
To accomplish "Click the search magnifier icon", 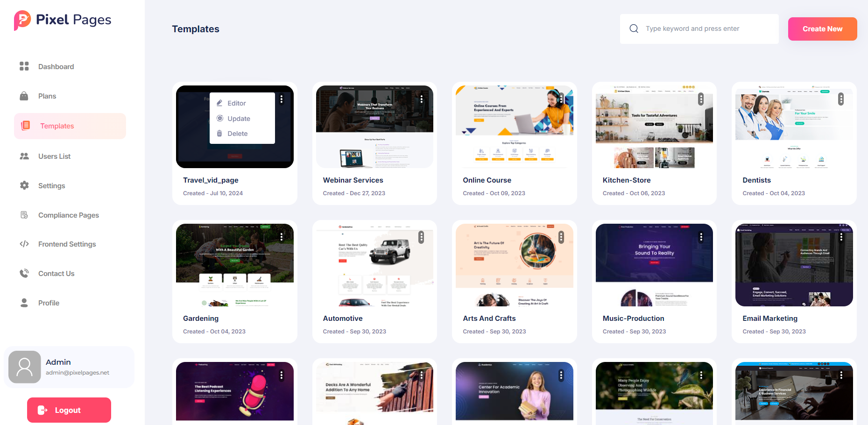I will point(634,28).
